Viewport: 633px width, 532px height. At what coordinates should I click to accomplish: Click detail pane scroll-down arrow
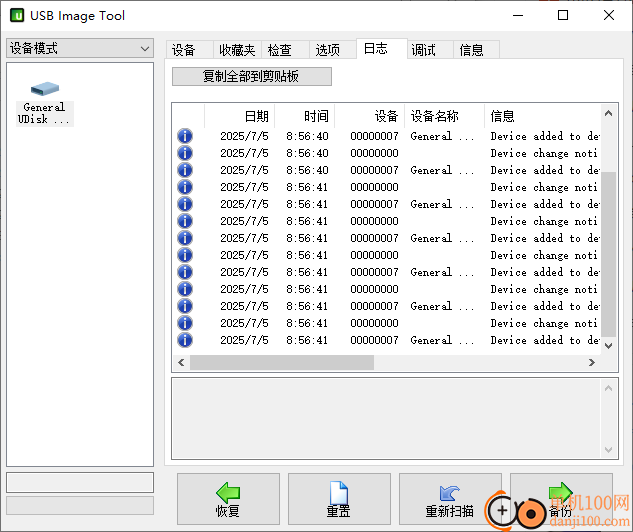point(609,449)
